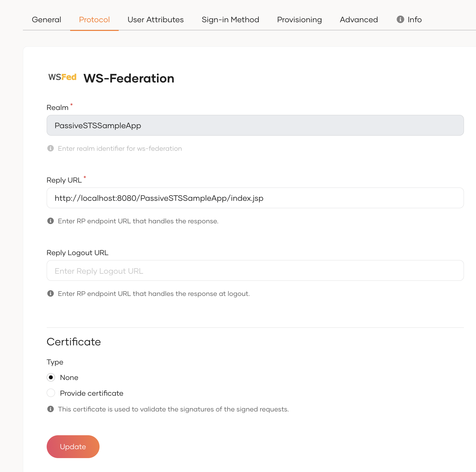Open the Provisioning tab
This screenshot has height=472, width=476.
tap(299, 19)
